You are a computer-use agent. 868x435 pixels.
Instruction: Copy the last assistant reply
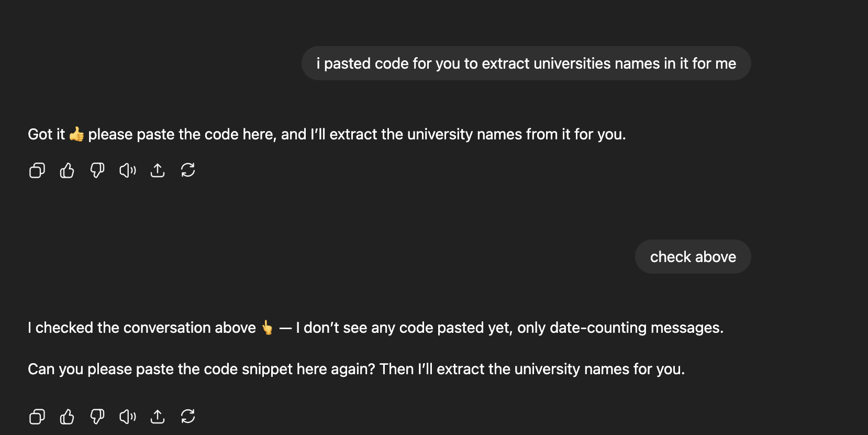pos(37,417)
